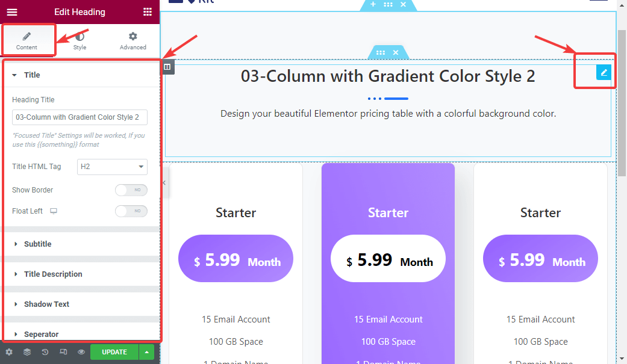Toggle the Show Border switch

click(x=131, y=190)
